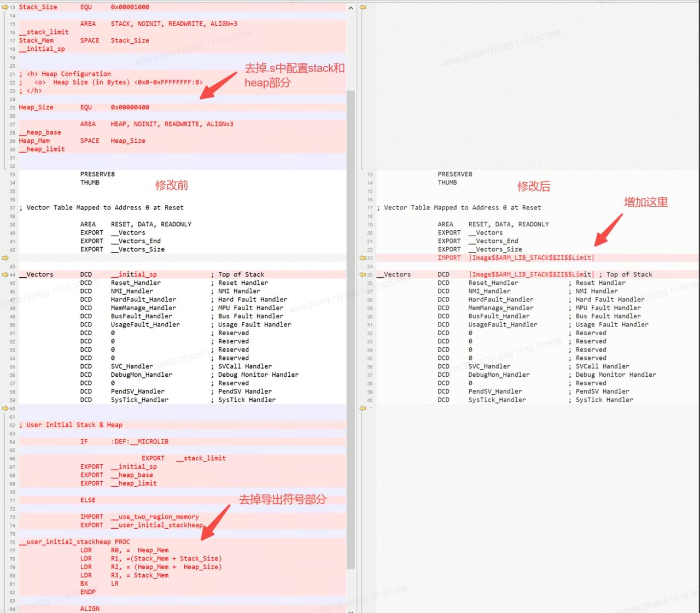The width and height of the screenshot is (700, 613).
Task: Click the left pane diff arrow beside line 44
Action: 5,275
